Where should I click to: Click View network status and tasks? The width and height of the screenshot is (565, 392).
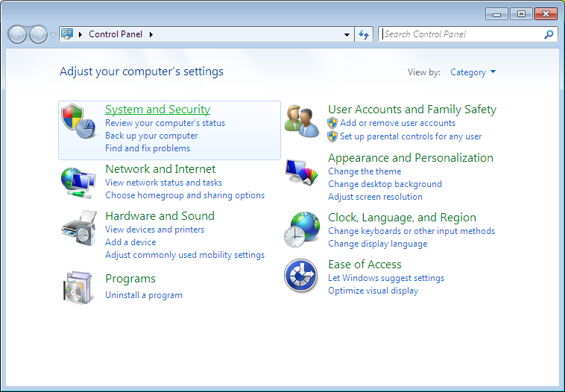[163, 183]
